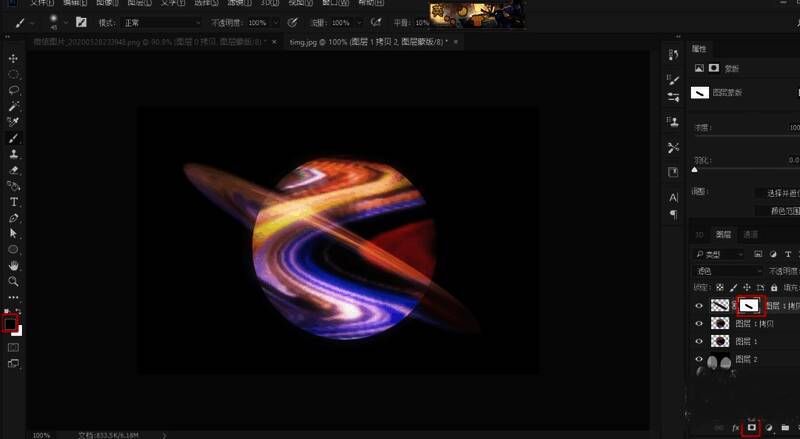
Task: Switch to the 3D panel tab
Action: 699,234
